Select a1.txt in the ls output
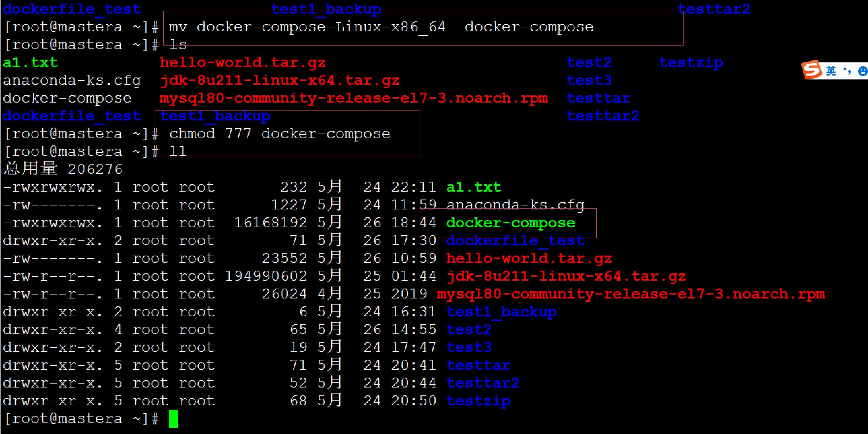868x434 pixels. click(x=30, y=63)
